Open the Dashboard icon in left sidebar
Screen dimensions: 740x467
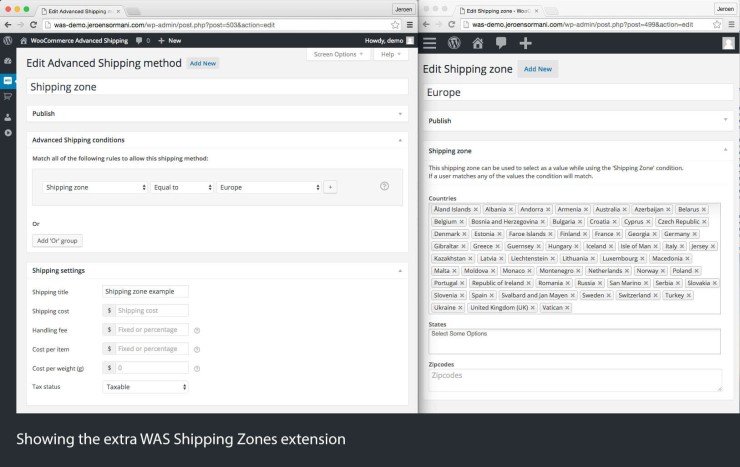pyautogui.click(x=8, y=61)
